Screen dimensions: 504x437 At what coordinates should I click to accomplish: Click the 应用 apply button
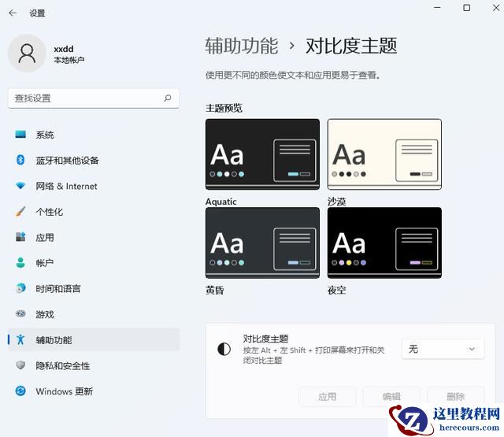(328, 397)
